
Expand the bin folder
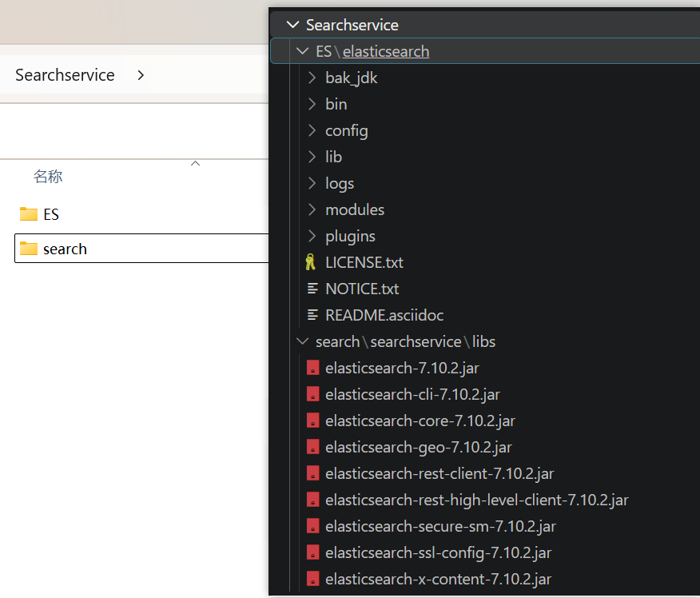312,104
